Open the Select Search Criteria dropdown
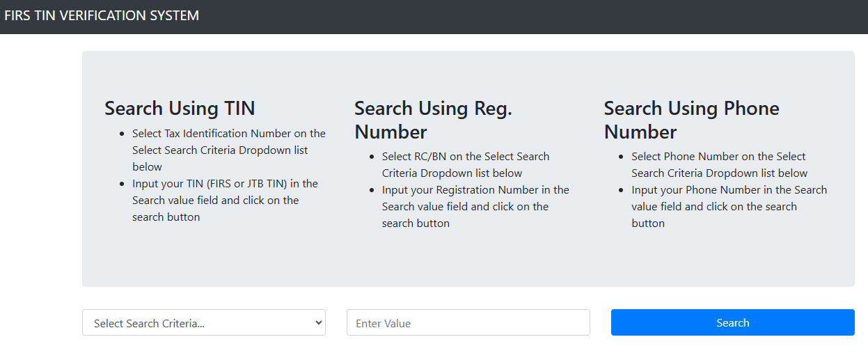Screen dimensions: 868x360 coord(204,322)
